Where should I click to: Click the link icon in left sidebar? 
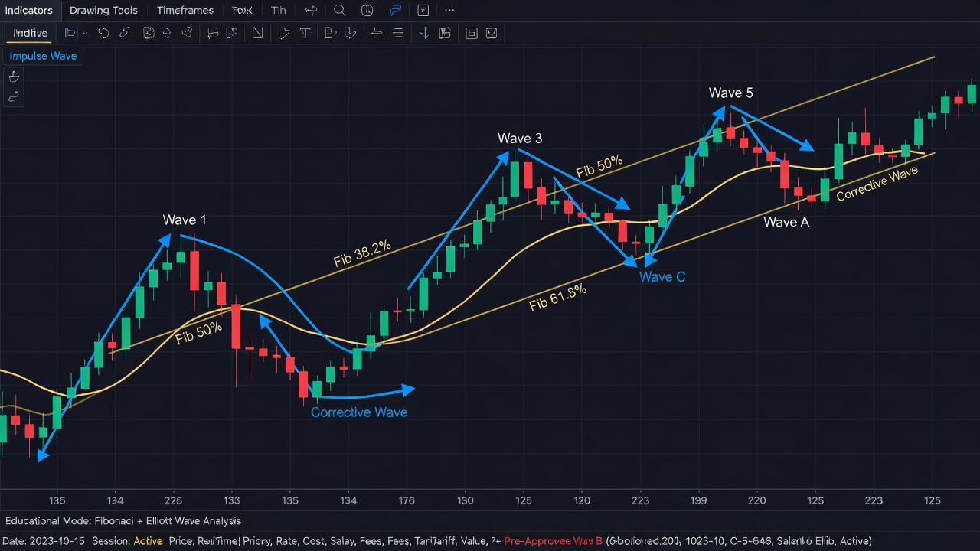pyautogui.click(x=14, y=96)
